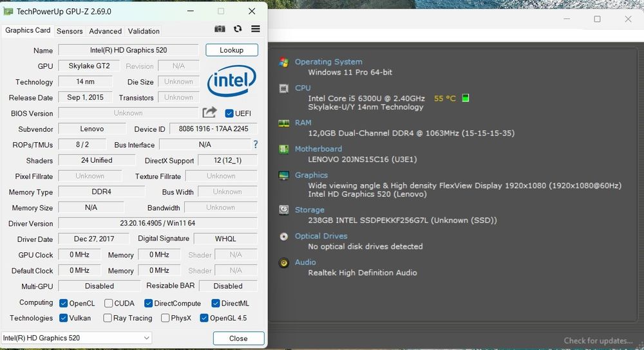The image size is (644, 350).
Task: Click the GPU field showing Skylake GT2
Action: 89,66
